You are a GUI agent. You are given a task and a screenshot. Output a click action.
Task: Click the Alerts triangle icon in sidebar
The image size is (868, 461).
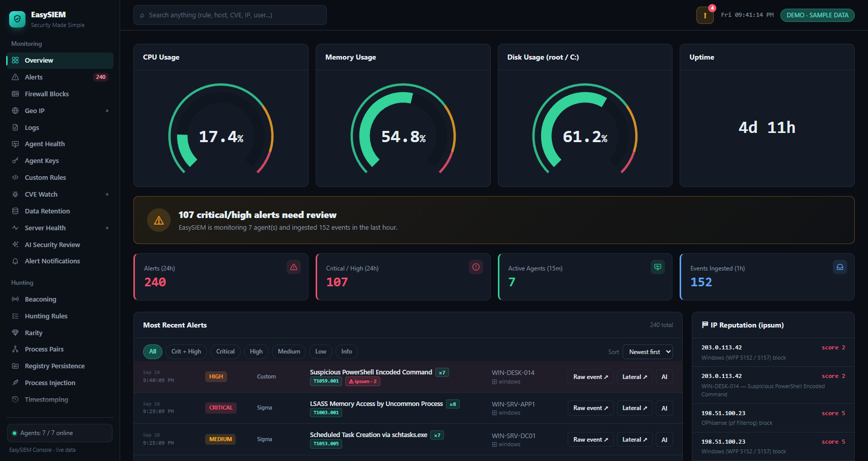[15, 77]
